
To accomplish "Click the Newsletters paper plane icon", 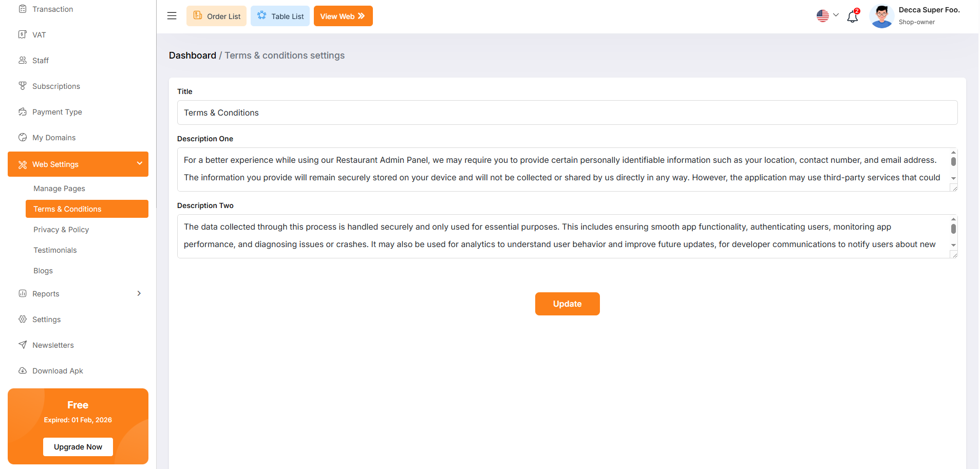I will (23, 345).
